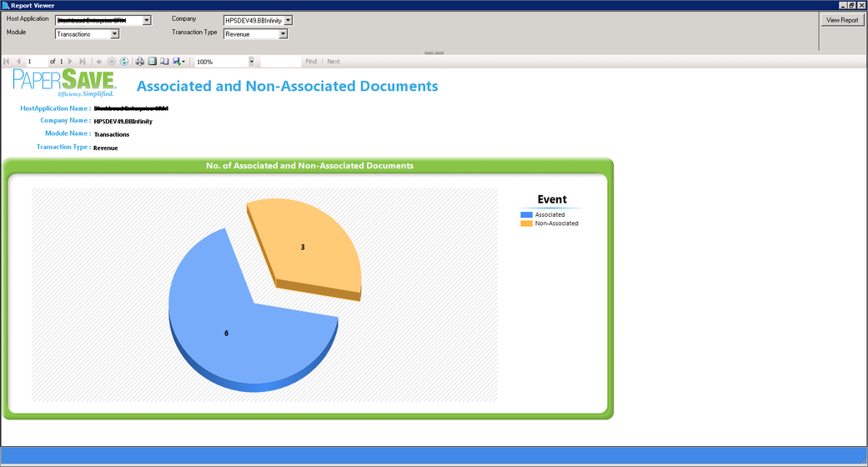Click 'Associated' legend label

coord(549,215)
